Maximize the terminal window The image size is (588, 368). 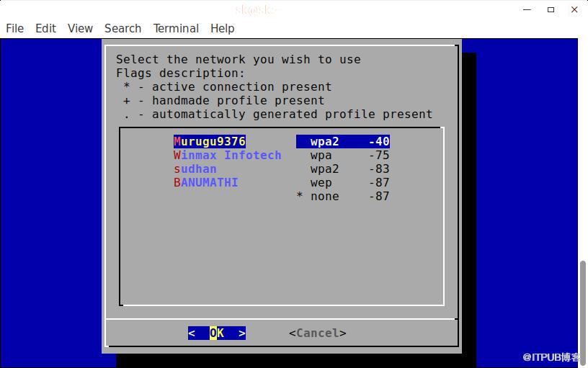(x=551, y=10)
